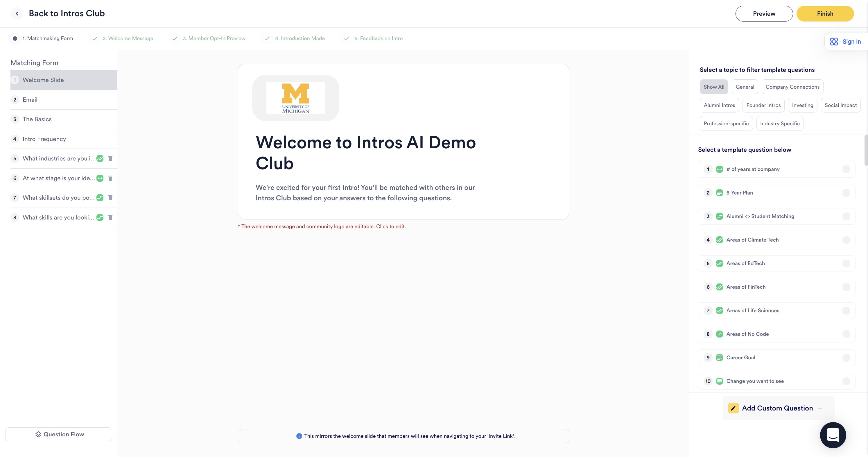Select the '5-Year Plan' template circle
Image resolution: width=868 pixels, height=457 pixels.
846,193
